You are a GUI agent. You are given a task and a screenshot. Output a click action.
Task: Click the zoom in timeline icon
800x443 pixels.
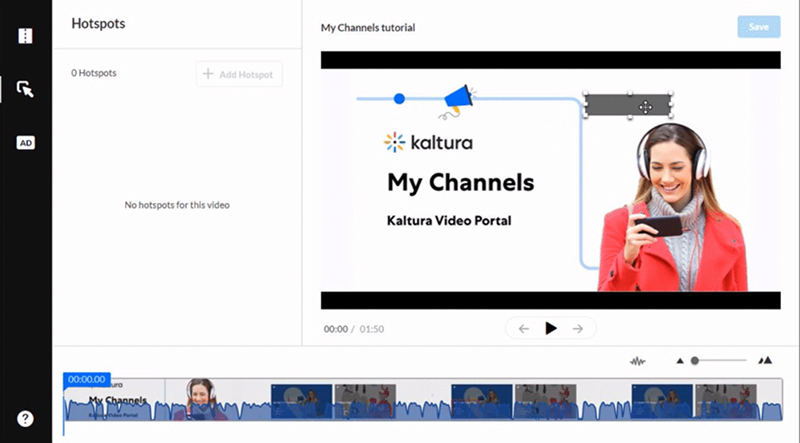click(765, 360)
